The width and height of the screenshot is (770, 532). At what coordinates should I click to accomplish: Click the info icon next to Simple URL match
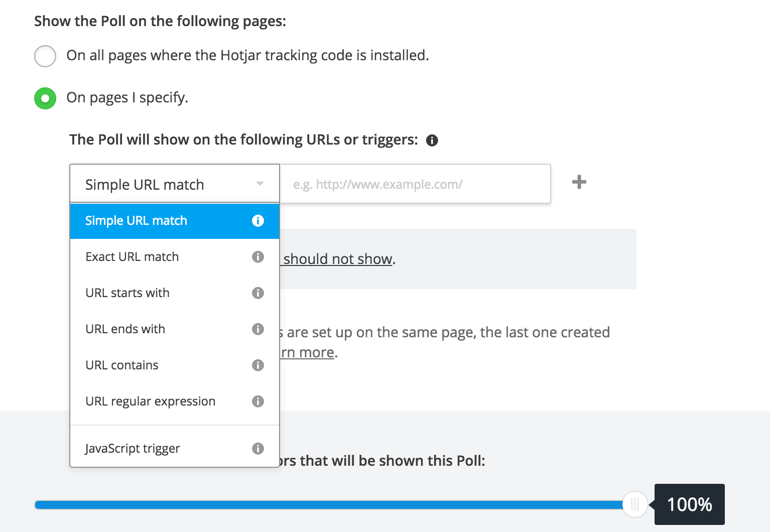[258, 220]
